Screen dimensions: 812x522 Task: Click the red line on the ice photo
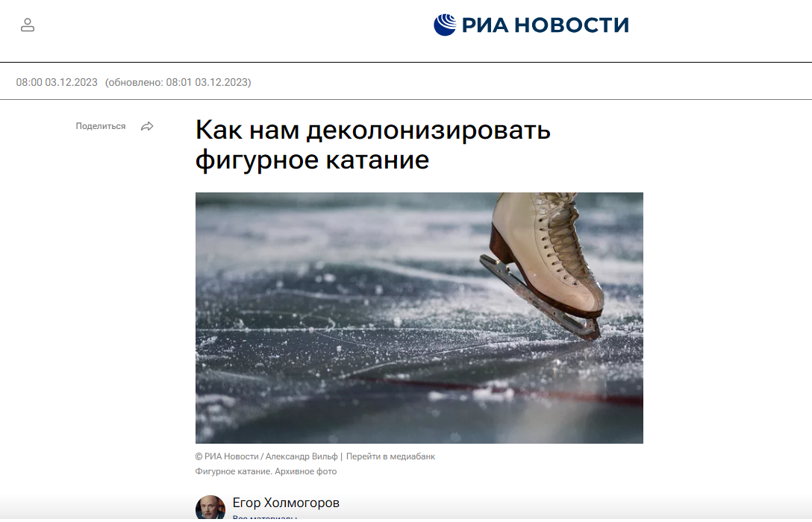497,389
